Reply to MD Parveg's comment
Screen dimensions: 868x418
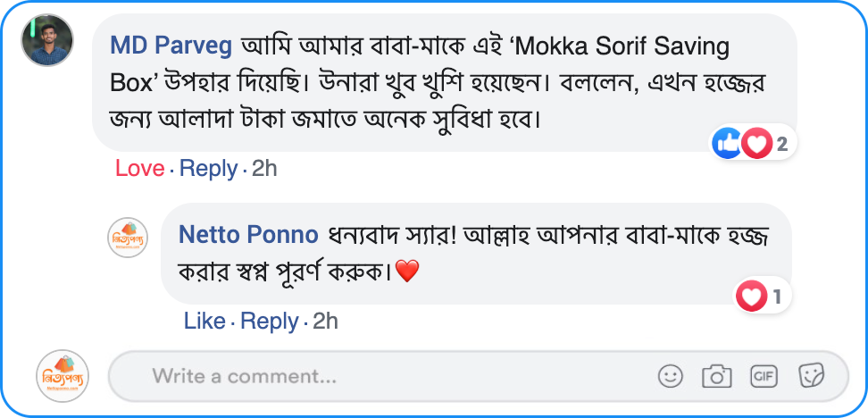coord(209,168)
